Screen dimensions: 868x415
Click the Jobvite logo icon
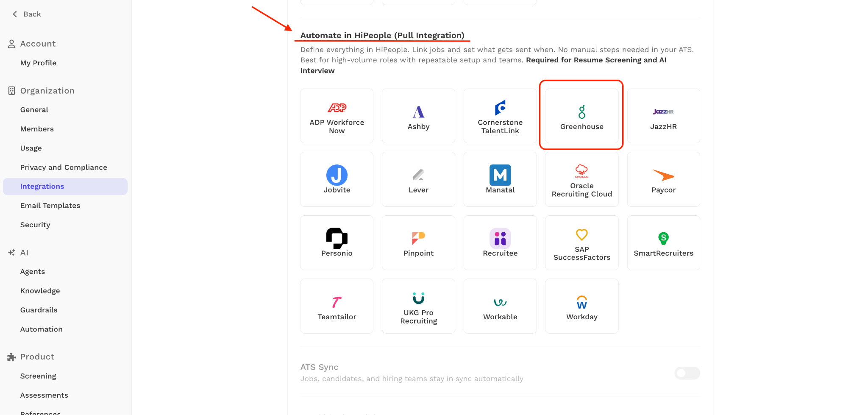337,175
